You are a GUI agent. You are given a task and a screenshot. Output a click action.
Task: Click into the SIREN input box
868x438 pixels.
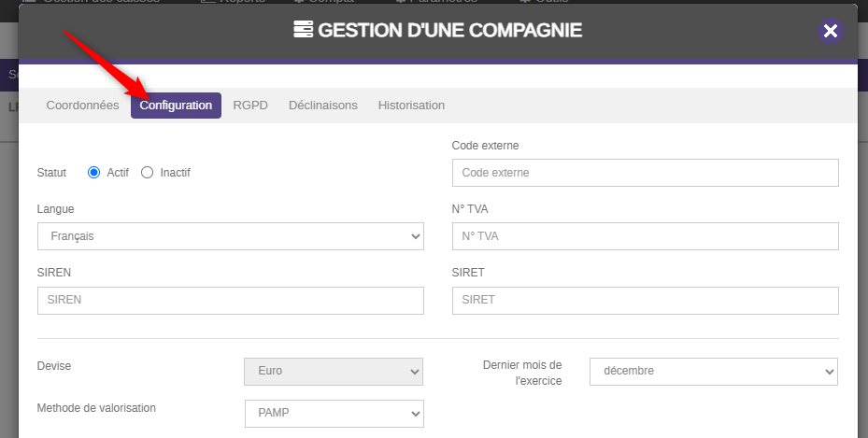(230, 301)
